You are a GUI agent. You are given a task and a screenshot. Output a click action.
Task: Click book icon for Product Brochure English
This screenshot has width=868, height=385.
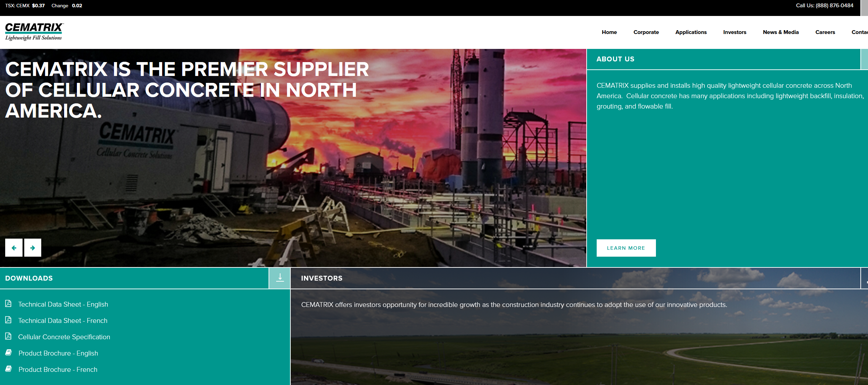9,353
